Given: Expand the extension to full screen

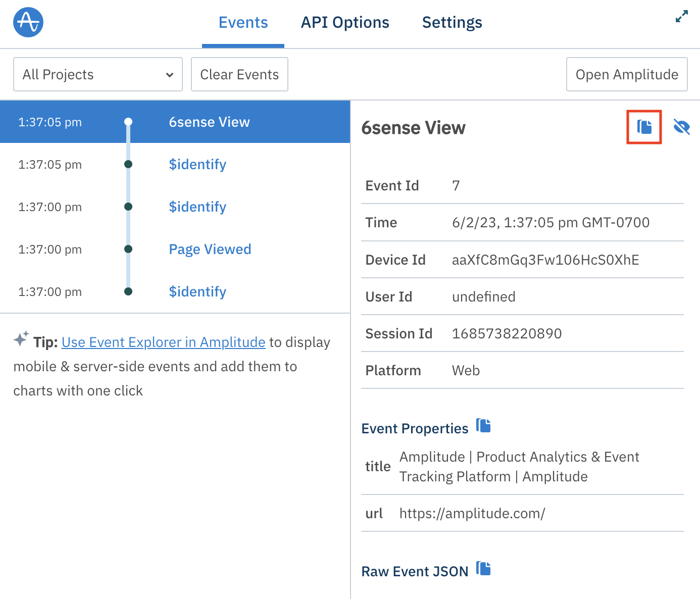Looking at the screenshot, I should (681, 17).
